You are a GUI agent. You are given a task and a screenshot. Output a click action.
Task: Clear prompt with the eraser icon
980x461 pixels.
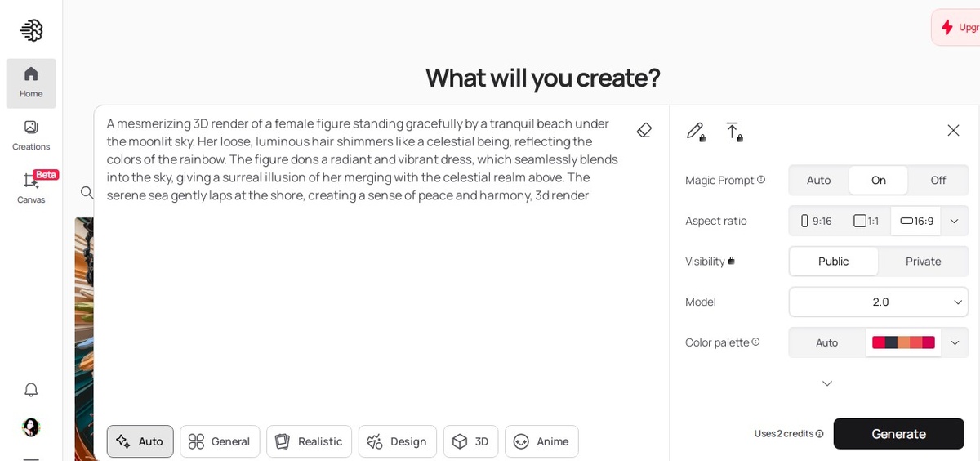(x=644, y=130)
